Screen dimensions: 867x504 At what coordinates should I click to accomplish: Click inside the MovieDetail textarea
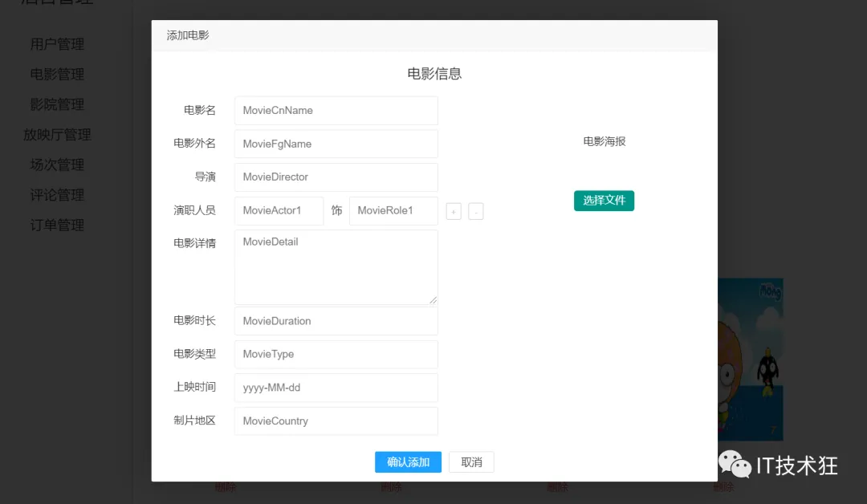336,267
